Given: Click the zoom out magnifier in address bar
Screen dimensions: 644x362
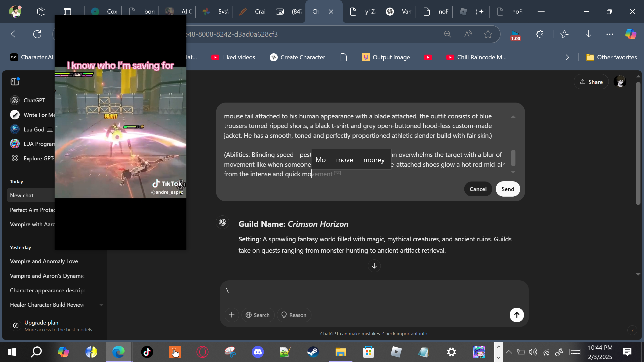Looking at the screenshot, I should [x=448, y=34].
